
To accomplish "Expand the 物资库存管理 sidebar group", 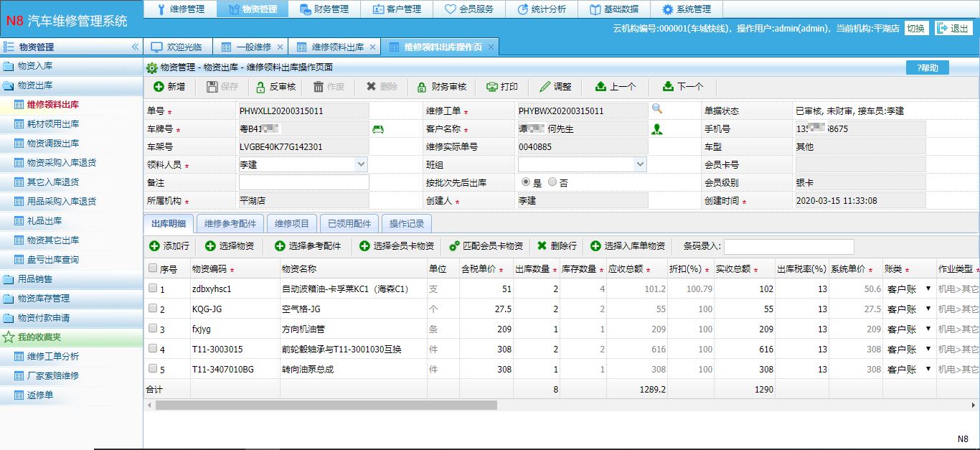I will pos(72,299).
